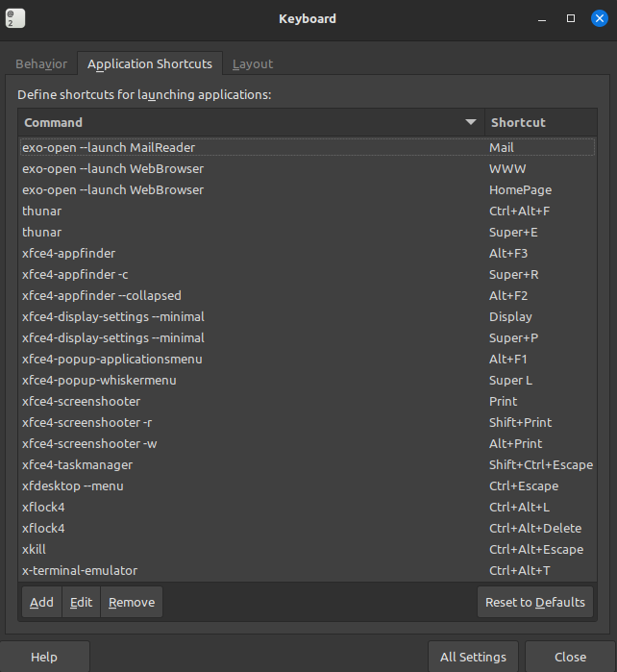Select thunar row with Ctrl+Alt+F
617x672 pixels.
308,211
